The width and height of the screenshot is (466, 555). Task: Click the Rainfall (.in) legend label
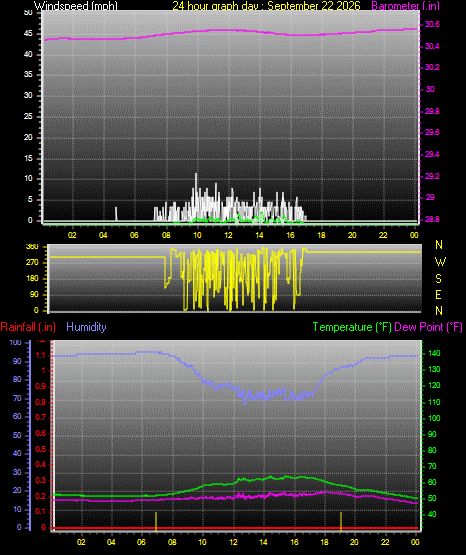[x=28, y=327]
